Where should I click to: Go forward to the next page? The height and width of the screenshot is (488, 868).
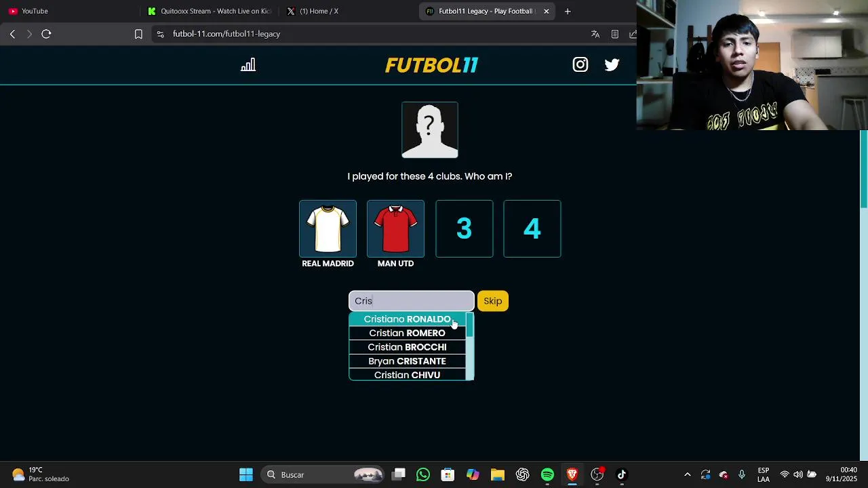(x=29, y=34)
